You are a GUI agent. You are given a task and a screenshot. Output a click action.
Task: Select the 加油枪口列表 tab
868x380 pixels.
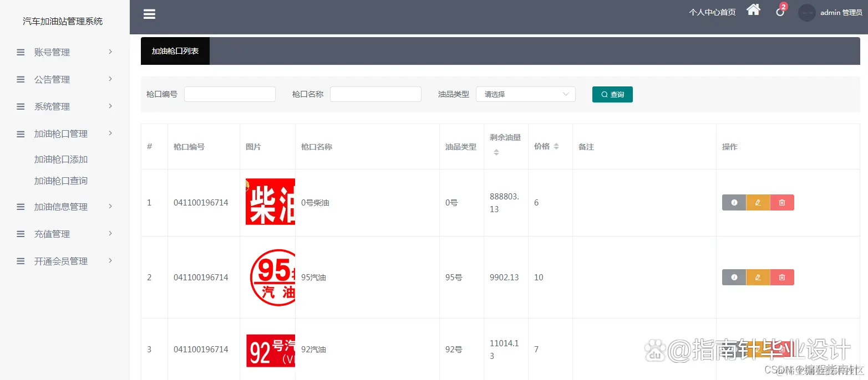click(175, 51)
